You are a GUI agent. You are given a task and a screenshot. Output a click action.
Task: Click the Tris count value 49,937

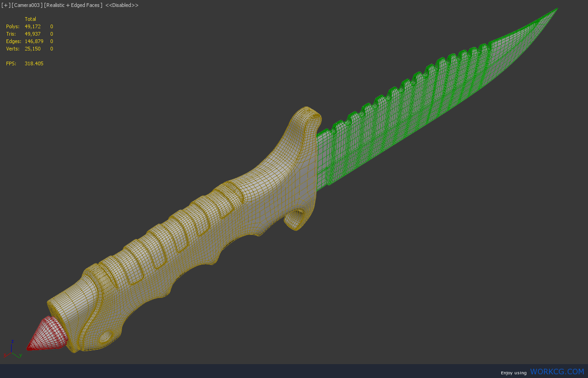pos(33,34)
